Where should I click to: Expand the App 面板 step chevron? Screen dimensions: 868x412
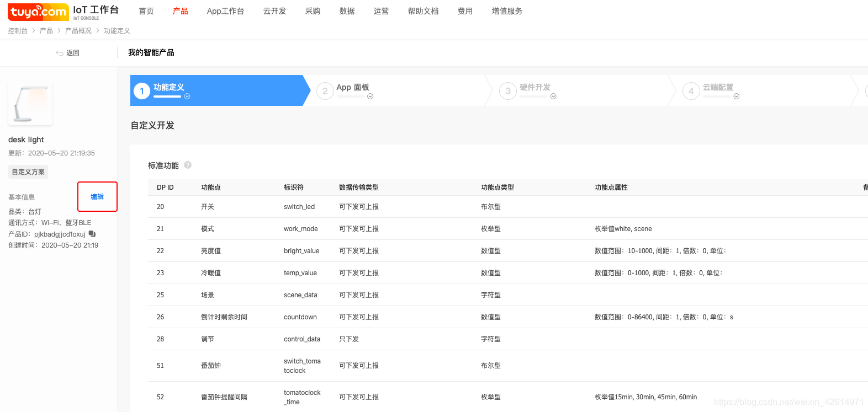click(x=371, y=97)
